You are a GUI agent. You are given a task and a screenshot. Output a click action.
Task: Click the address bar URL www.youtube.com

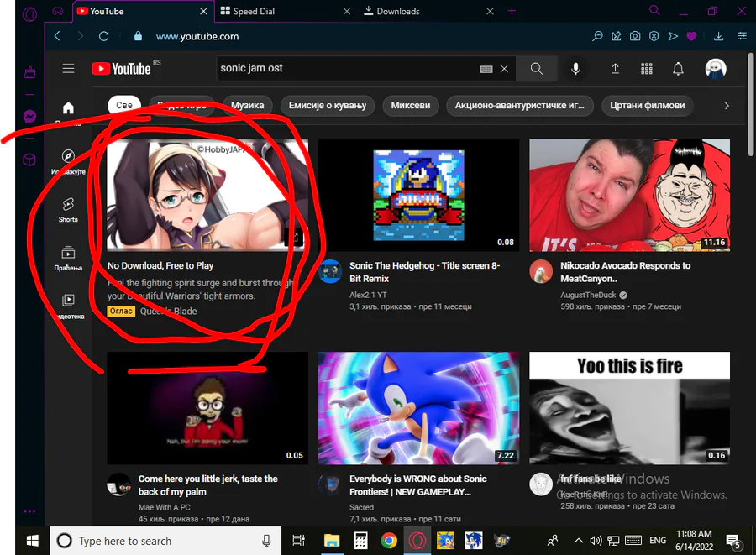[x=197, y=37]
